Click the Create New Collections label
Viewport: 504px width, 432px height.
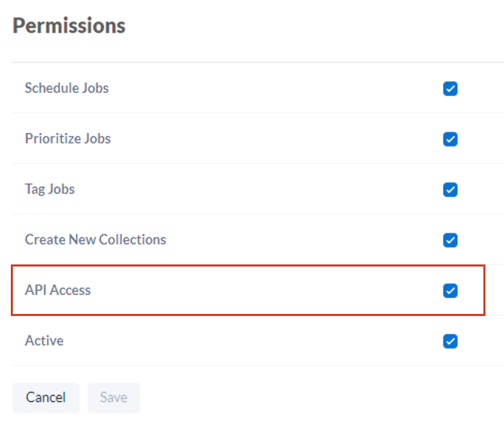(95, 240)
